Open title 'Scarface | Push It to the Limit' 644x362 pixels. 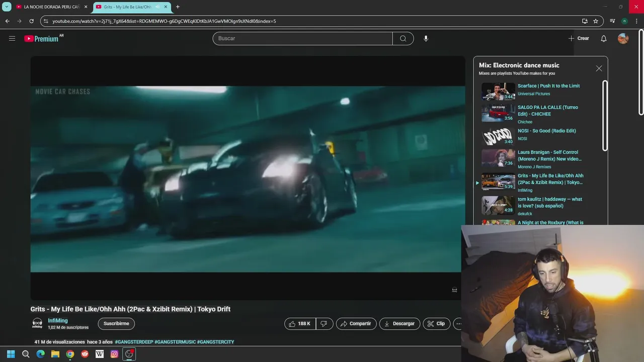pyautogui.click(x=548, y=86)
